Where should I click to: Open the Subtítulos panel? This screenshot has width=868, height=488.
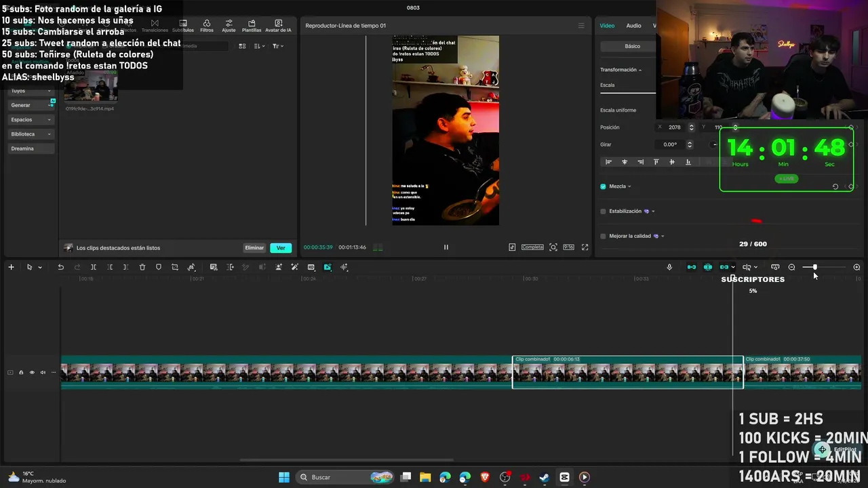(183, 26)
